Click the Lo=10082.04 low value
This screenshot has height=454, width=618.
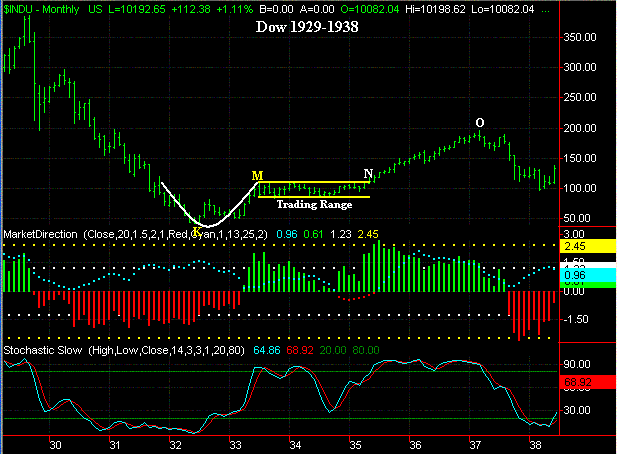click(x=503, y=9)
